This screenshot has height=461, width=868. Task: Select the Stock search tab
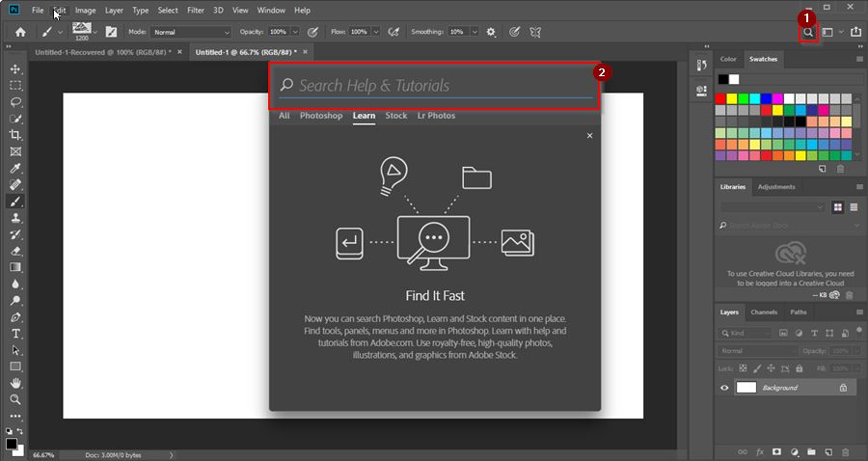pos(395,116)
